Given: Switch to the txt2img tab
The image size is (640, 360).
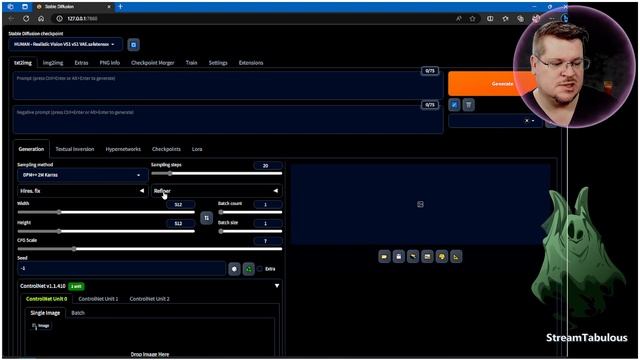Looking at the screenshot, I should (x=23, y=63).
